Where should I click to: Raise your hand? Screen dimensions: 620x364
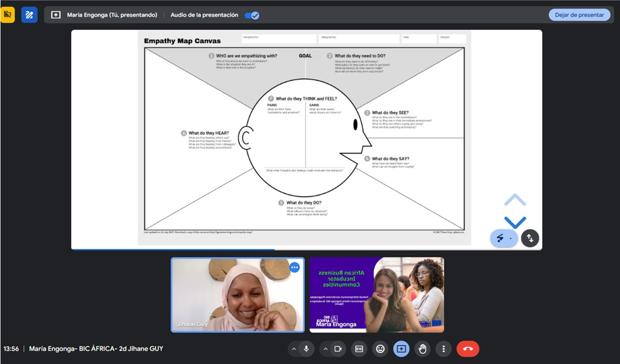click(423, 349)
